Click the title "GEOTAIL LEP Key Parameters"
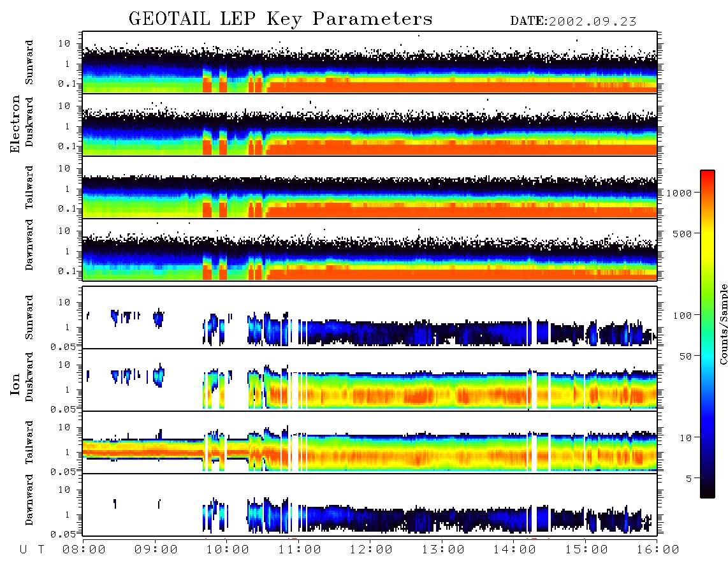This screenshot has height=561, width=728. 280,19
